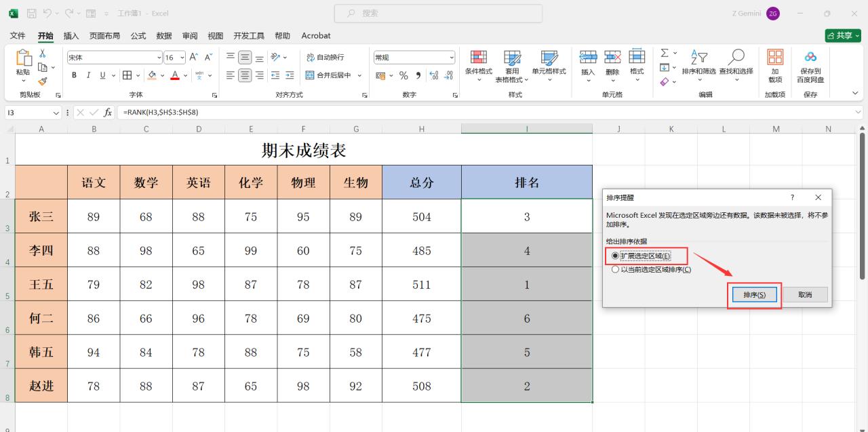Apply italic formatting with the I icon
This screenshot has width=868, height=432.
[x=89, y=75]
